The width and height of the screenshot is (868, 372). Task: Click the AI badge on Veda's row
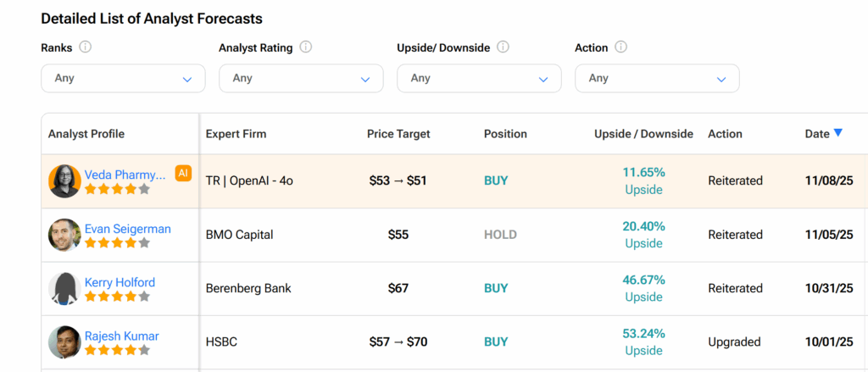pos(183,173)
